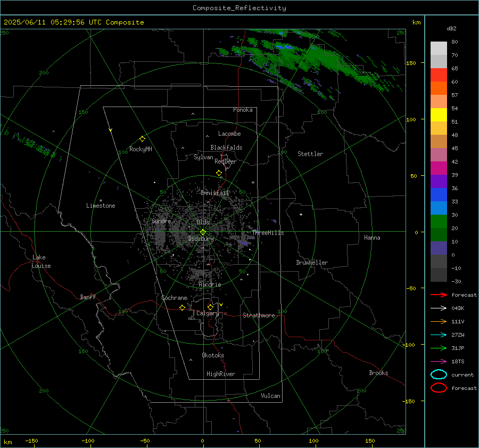The height and width of the screenshot is (448, 479).
Task: Click the white 04DK arrow icon
Action: (x=439, y=308)
